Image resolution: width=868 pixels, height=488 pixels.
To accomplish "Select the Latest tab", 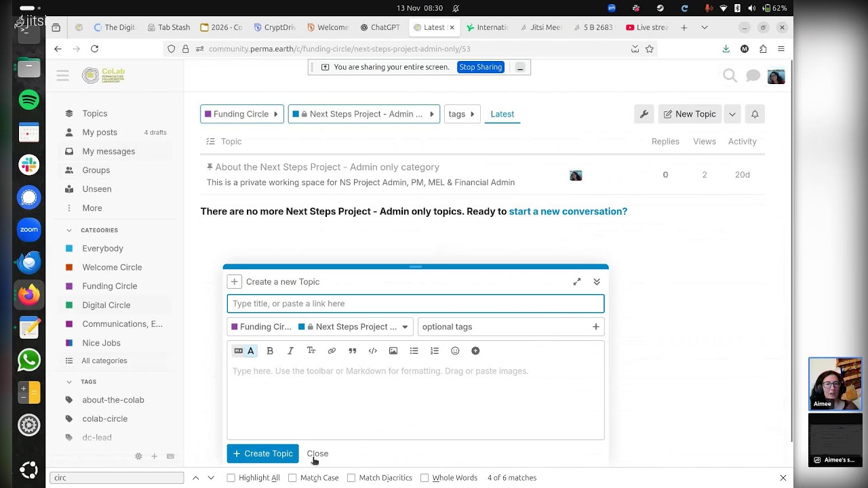I will (x=502, y=114).
